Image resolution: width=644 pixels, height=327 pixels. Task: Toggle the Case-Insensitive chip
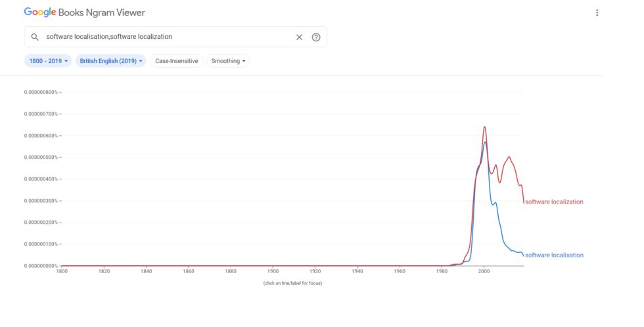click(176, 61)
